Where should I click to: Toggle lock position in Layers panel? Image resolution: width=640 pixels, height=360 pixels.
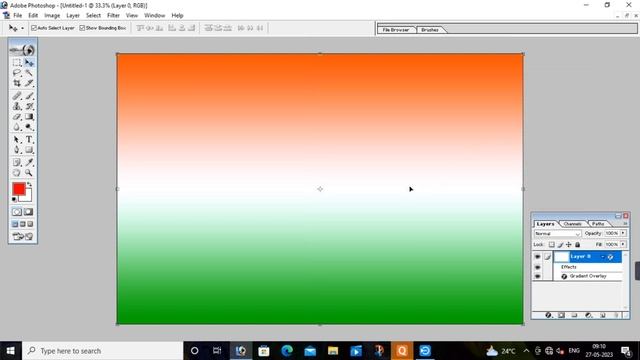(x=569, y=244)
